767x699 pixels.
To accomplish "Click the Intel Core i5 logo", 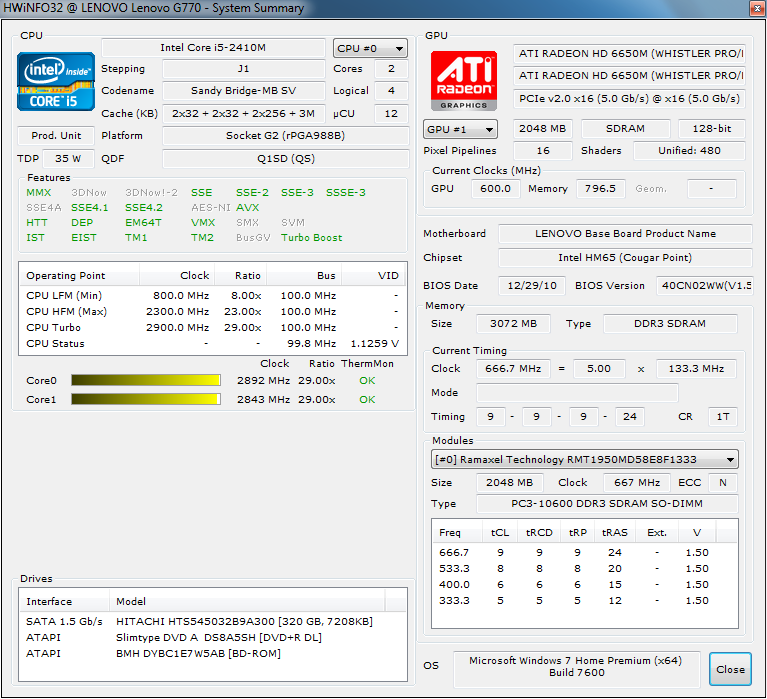I will [56, 82].
